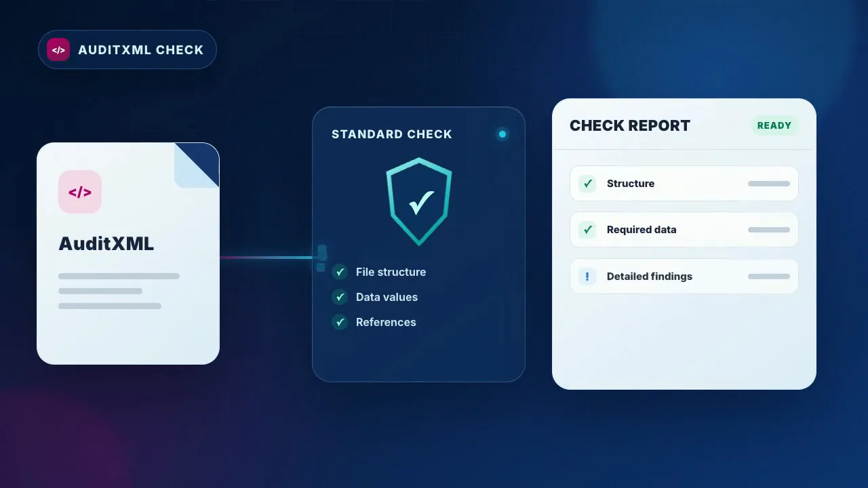Screen dimensions: 868x488
Task: Expand the Detailed findings row
Action: 684,277
